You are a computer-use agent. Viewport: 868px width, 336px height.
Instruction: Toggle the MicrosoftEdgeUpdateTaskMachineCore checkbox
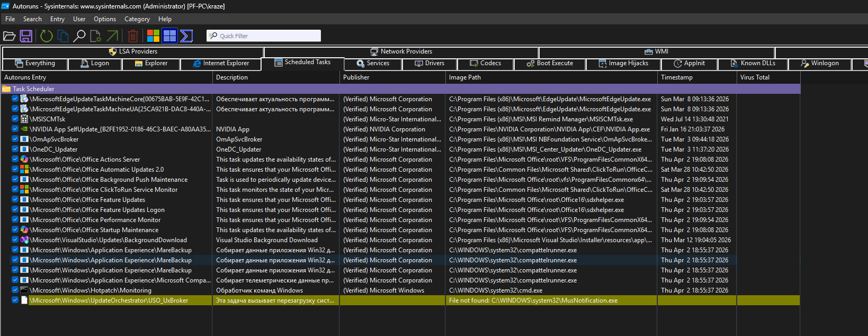pyautogui.click(x=15, y=99)
